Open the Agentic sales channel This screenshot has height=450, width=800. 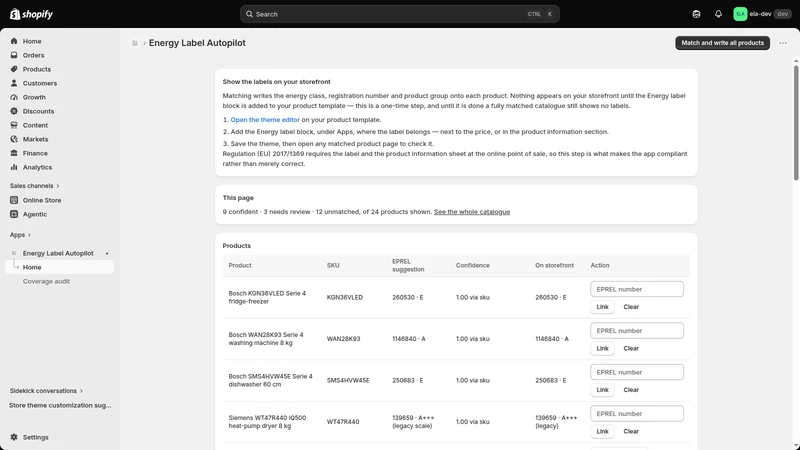click(x=35, y=214)
